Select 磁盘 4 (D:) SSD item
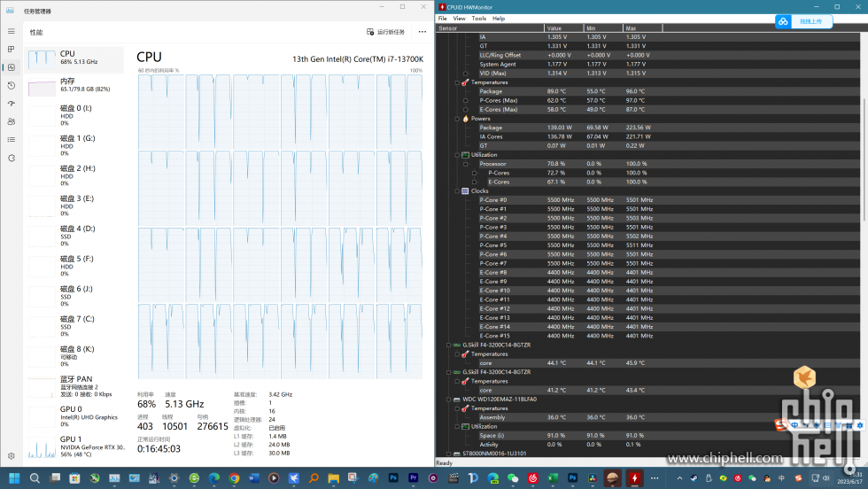Screen dimensions: 868x489 pyautogui.click(x=74, y=236)
